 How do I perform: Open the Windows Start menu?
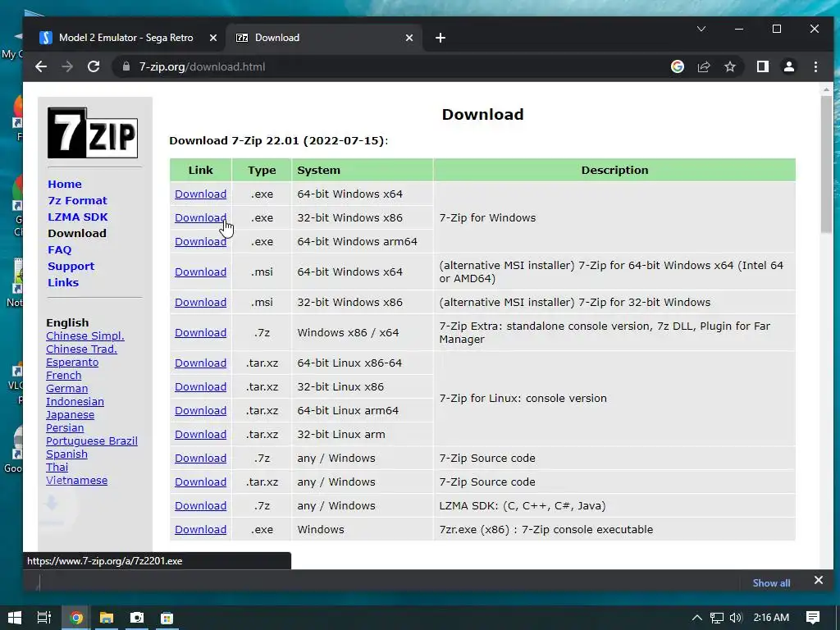click(15, 618)
